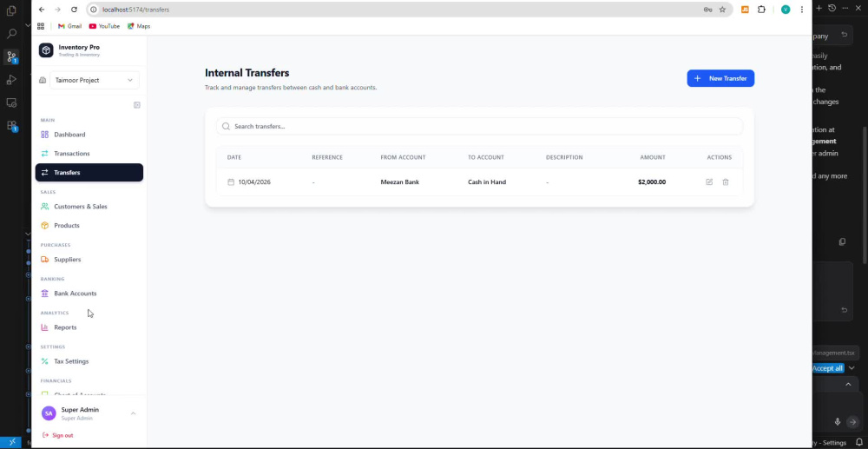Screen dimensions: 868x449
Task: Click the $2,000.00 amount cell
Action: point(652,182)
